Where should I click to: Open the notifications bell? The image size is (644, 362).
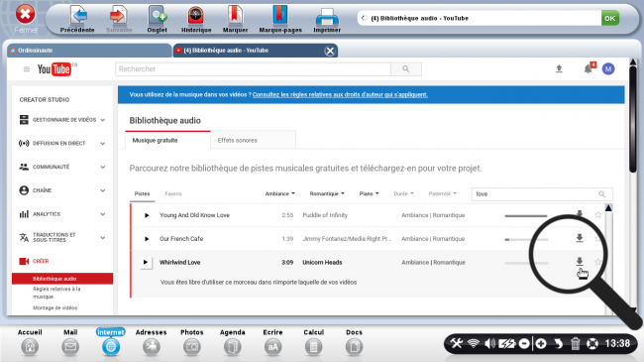pyautogui.click(x=589, y=68)
